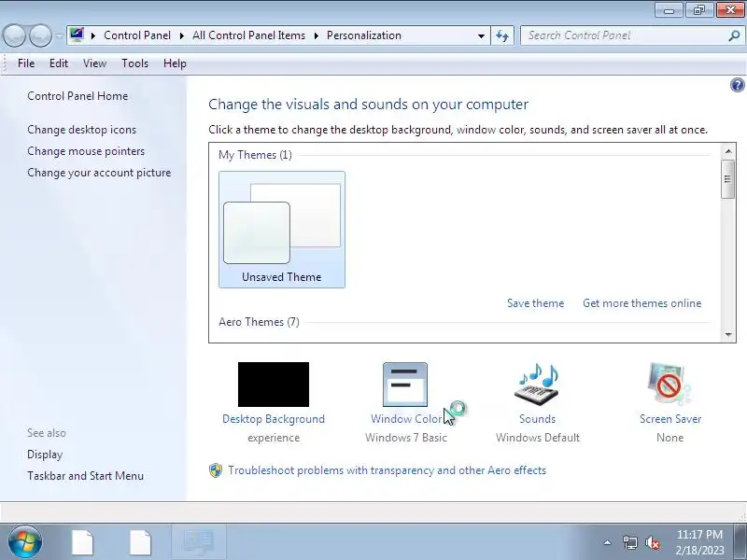747x560 pixels.
Task: Click the 'experience' caption under Desktop Background
Action: click(274, 438)
